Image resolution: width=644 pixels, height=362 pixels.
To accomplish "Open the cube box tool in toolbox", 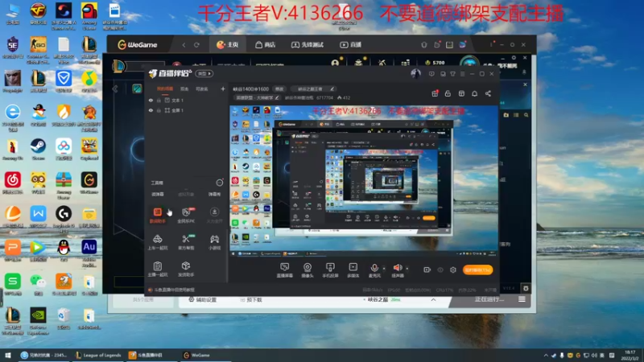I will 186,269.
